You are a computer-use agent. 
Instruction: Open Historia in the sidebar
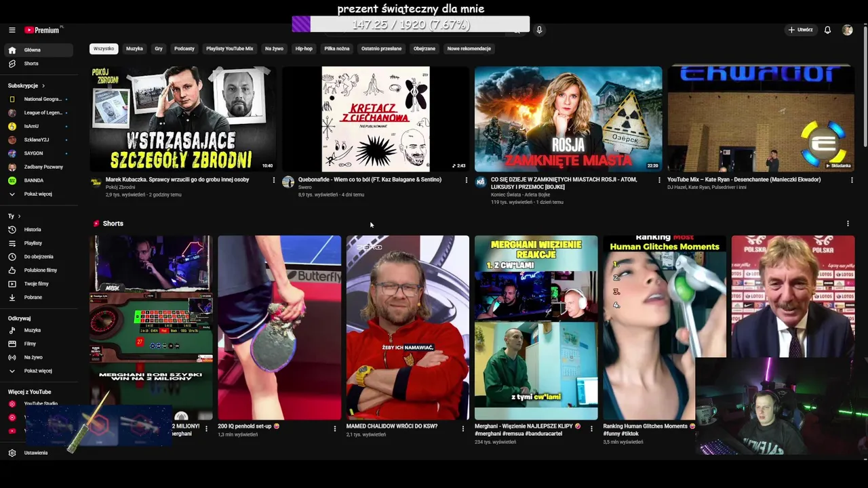(x=39, y=230)
